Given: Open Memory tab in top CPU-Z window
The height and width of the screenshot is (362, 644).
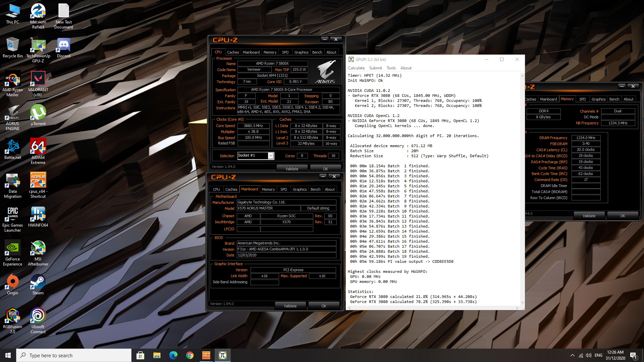Looking at the screenshot, I should point(270,52).
